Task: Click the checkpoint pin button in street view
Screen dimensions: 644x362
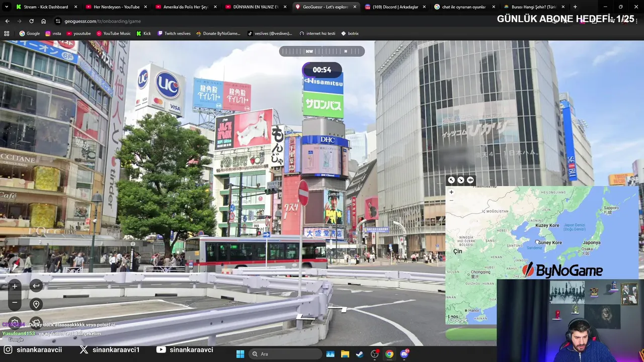Action: click(x=36, y=304)
